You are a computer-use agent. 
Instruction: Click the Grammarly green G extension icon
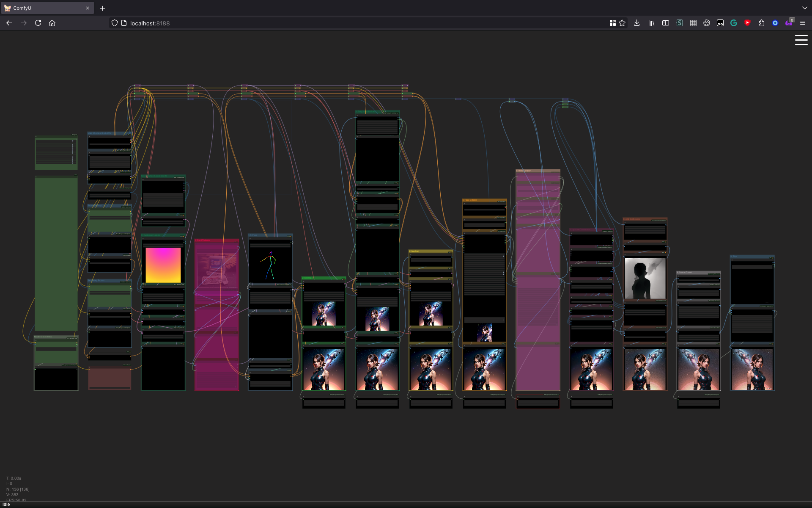point(734,23)
